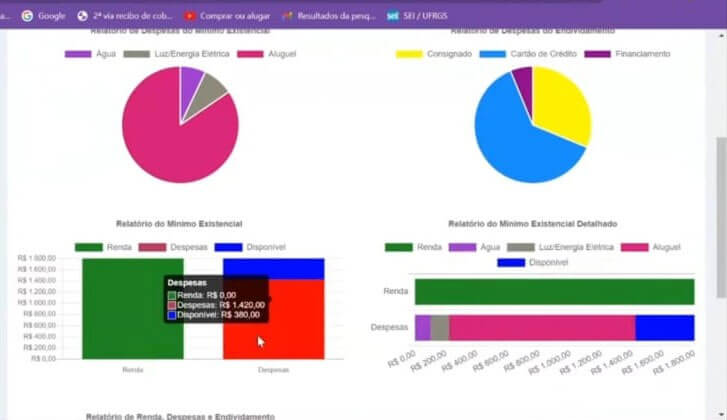This screenshot has width=727, height=420.
Task: Click tooltip text 'Disponível: R$ 380,00'
Action: pyautogui.click(x=218, y=315)
